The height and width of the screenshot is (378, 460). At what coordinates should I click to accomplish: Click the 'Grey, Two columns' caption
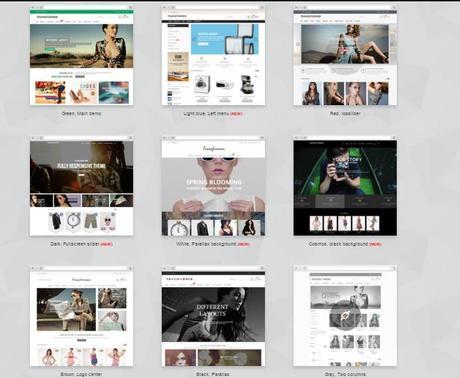(345, 374)
